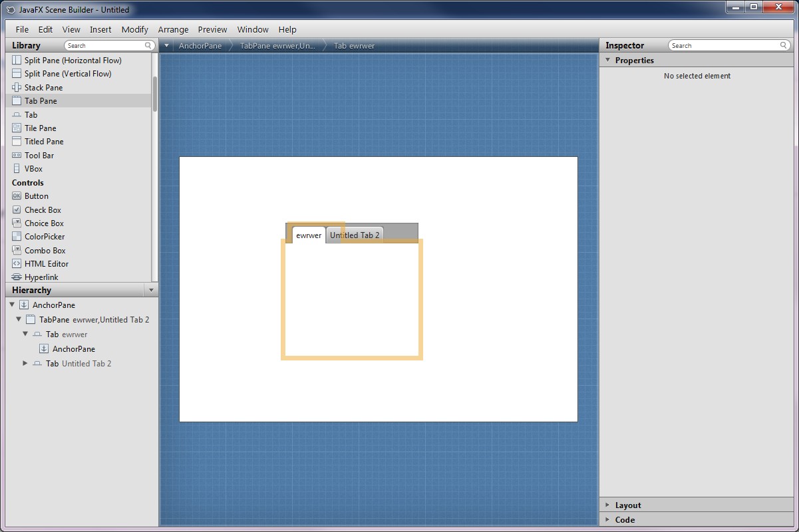Switch to Untitled Tab 2 on canvas
The width and height of the screenshot is (799, 532).
coord(355,235)
